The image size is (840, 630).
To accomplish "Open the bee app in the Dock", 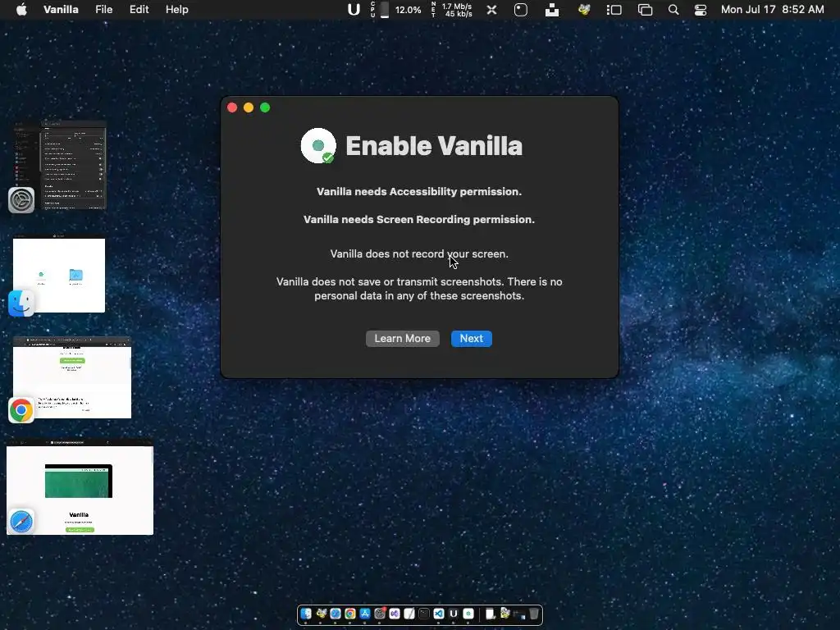I will [322, 614].
